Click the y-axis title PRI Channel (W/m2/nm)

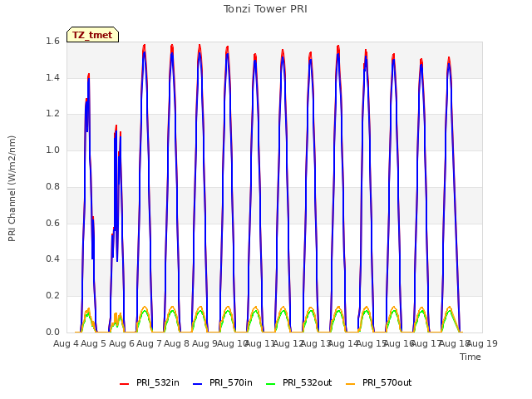click(x=12, y=189)
